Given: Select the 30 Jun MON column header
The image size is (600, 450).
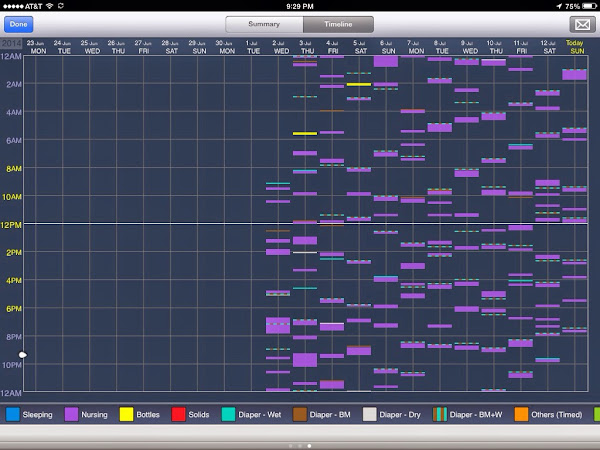Looking at the screenshot, I should 225,47.
